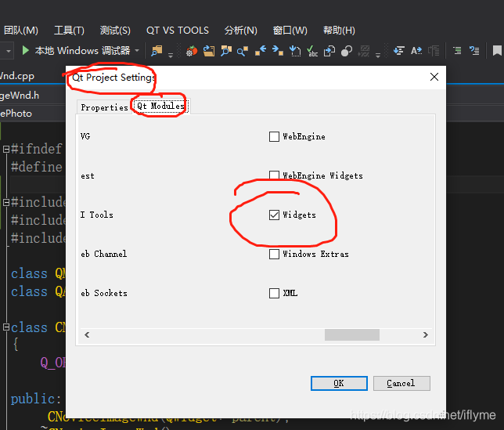504x430 pixels.
Task: Click the tomato-with-gear toolbar icon
Action: [192, 51]
